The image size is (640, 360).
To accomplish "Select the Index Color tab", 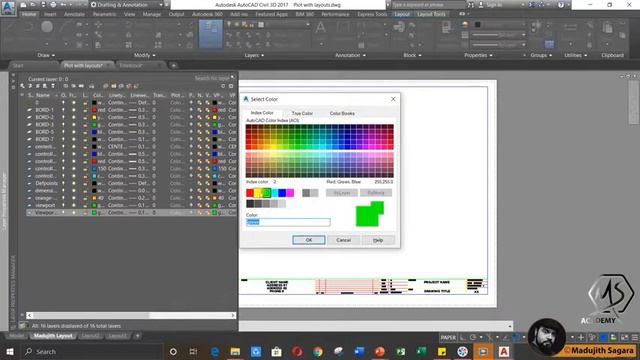I will click(262, 113).
